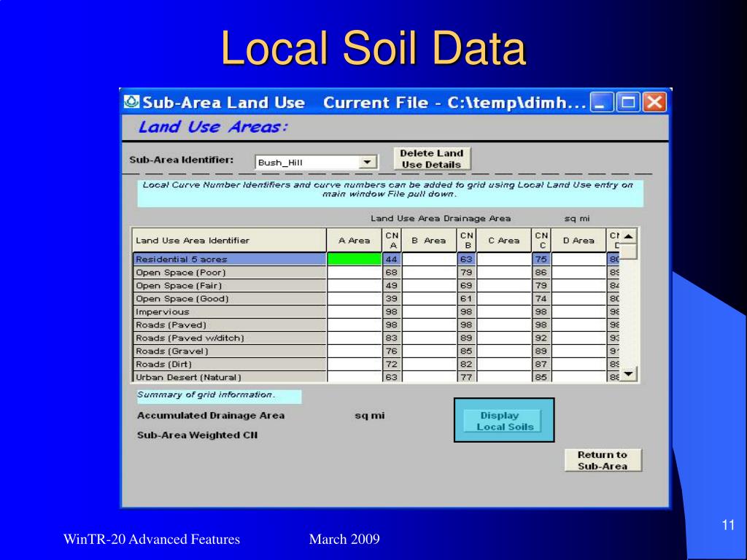Close the Sub-Area Land Use window
The width and height of the screenshot is (747, 560).
tap(654, 102)
